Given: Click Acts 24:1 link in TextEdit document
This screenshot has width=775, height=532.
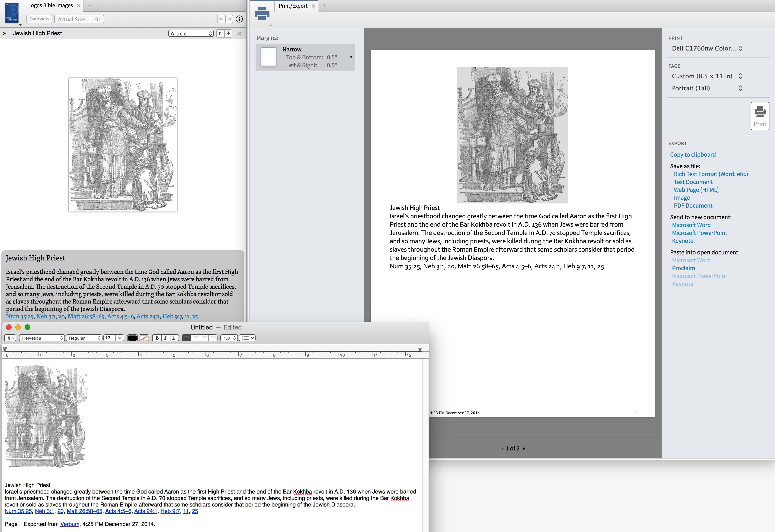Looking at the screenshot, I should [145, 511].
